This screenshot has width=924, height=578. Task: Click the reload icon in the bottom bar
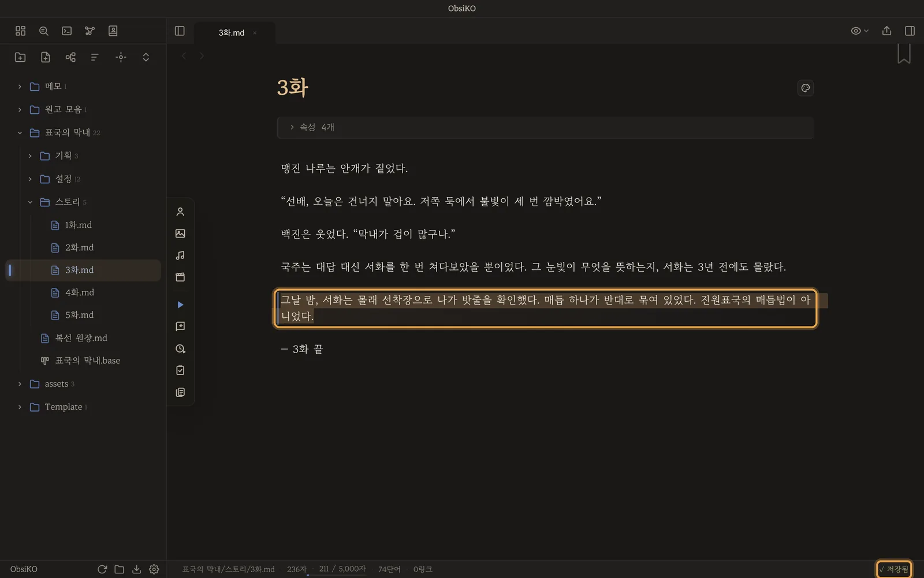(x=102, y=569)
